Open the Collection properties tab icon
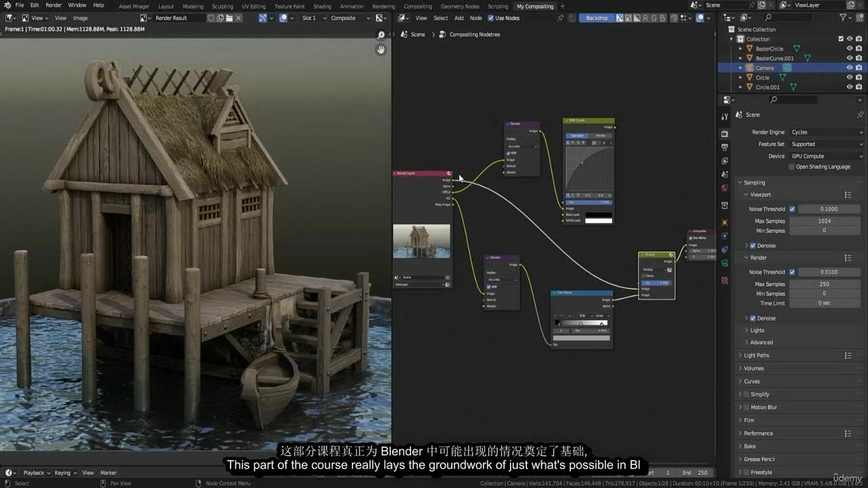Image resolution: width=868 pixels, height=488 pixels. tap(724, 205)
